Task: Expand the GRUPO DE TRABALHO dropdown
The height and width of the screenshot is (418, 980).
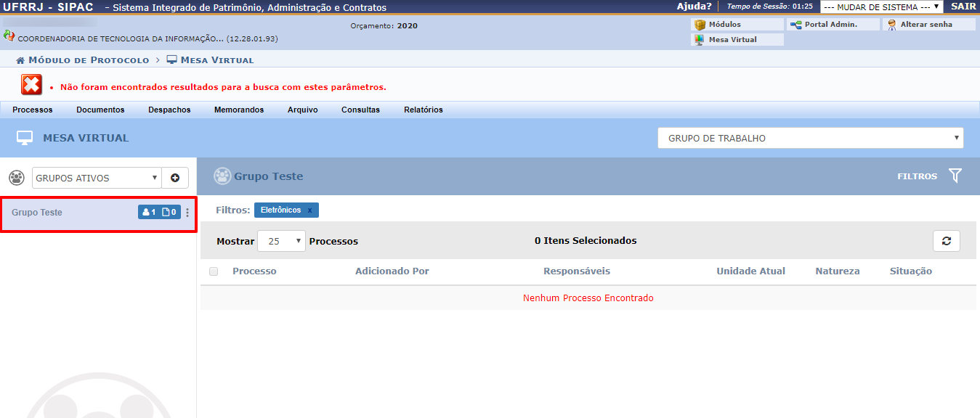Action: 810,138
